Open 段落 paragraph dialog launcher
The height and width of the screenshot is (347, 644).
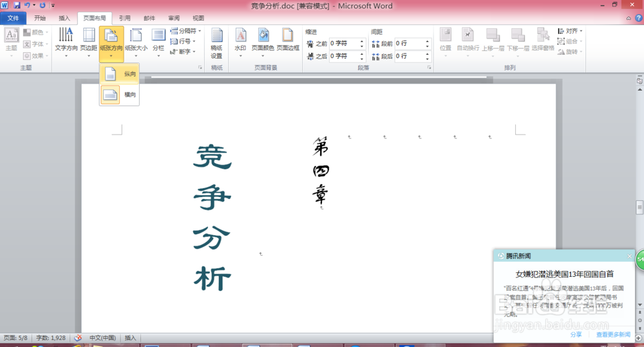tap(429, 68)
